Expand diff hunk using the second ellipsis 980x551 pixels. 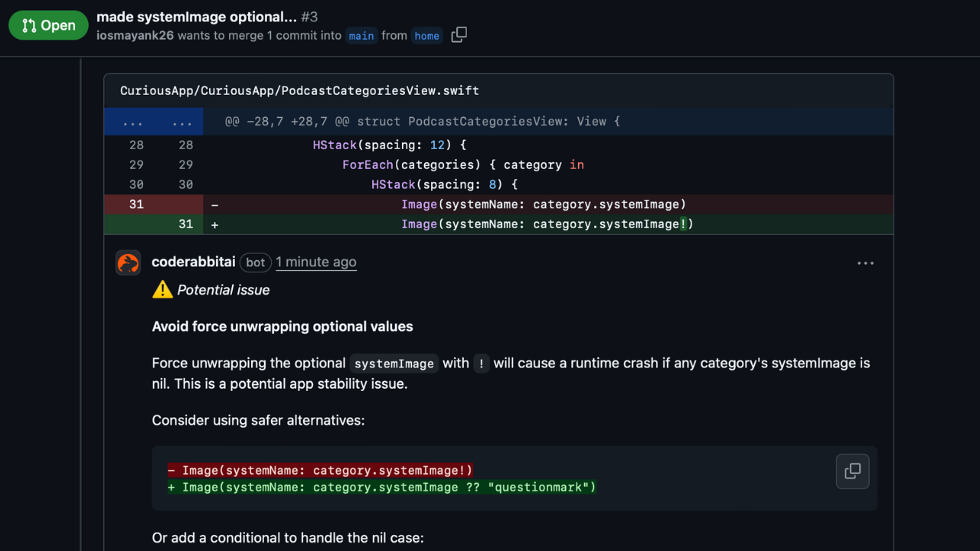point(182,122)
